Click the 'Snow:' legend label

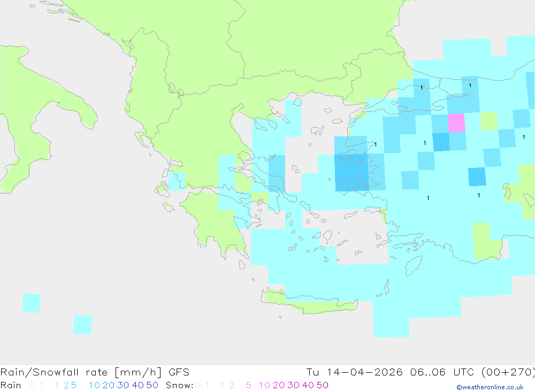pos(179,385)
